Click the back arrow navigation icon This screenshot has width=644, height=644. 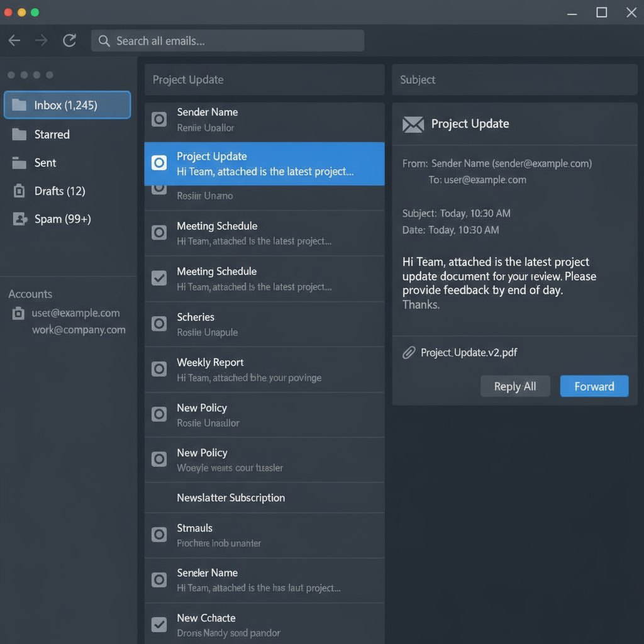pos(14,41)
